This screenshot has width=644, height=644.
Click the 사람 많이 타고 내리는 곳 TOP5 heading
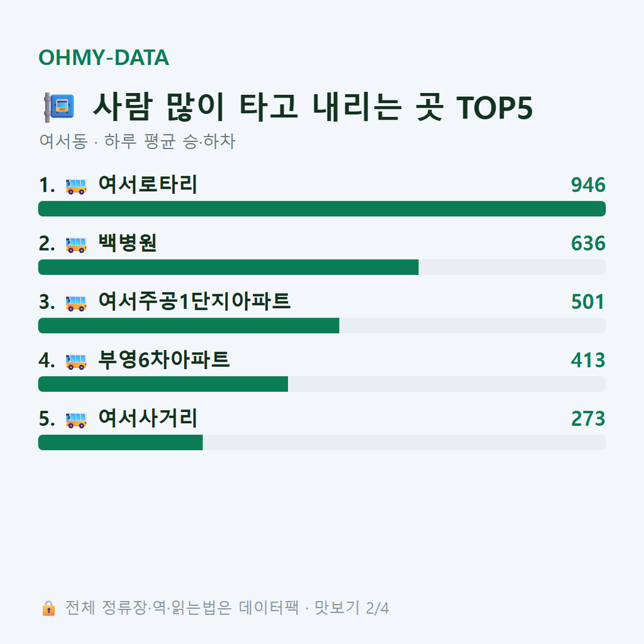313,107
